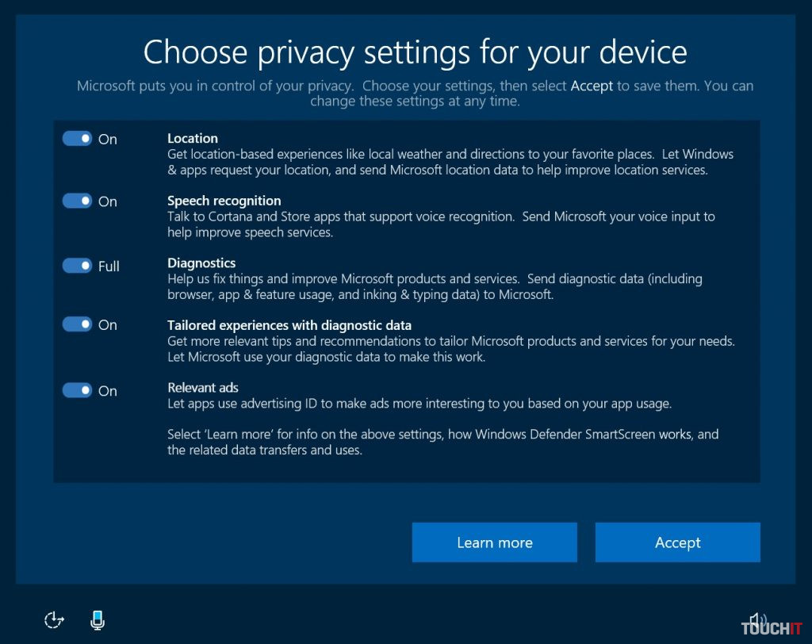Click the 'Full' label beside Diagnostics toggle

point(109,266)
